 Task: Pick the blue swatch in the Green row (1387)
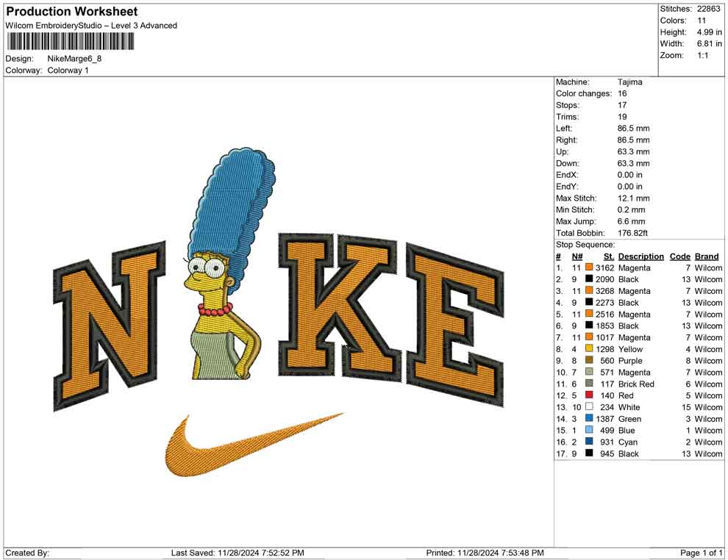click(589, 418)
